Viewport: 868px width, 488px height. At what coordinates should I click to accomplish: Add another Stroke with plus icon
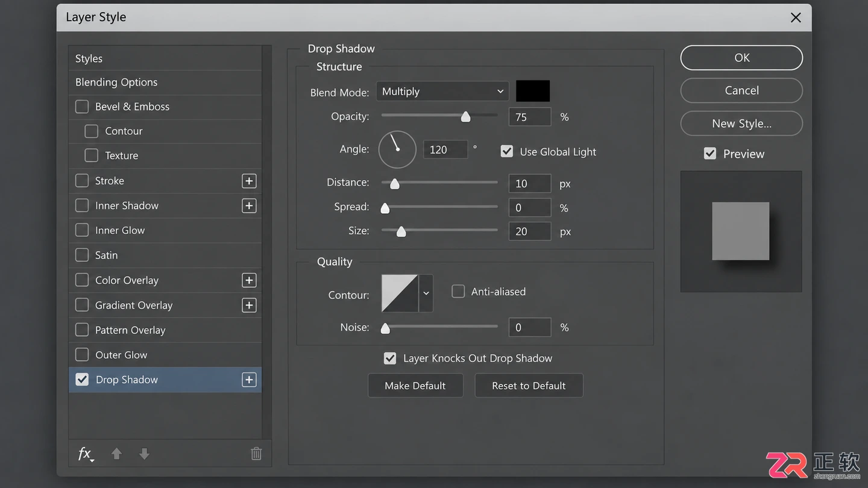click(x=249, y=181)
